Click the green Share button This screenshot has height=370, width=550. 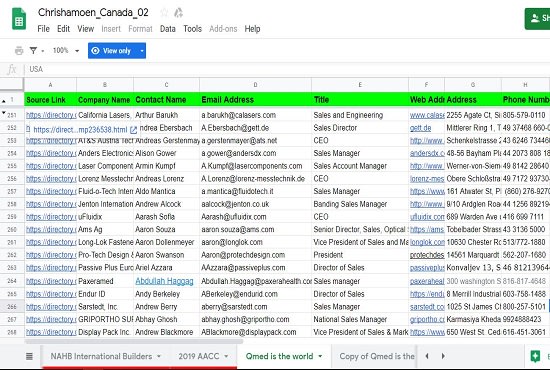[x=537, y=19]
